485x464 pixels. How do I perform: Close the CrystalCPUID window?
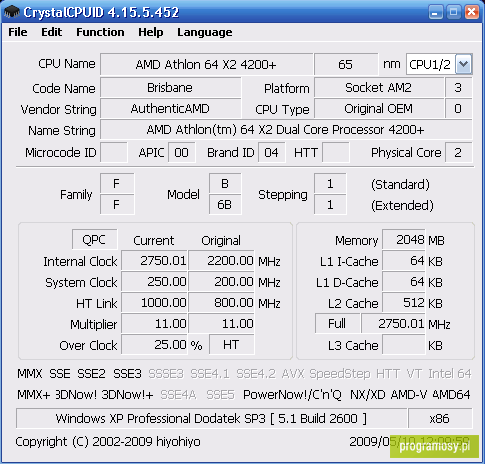pyautogui.click(x=472, y=12)
